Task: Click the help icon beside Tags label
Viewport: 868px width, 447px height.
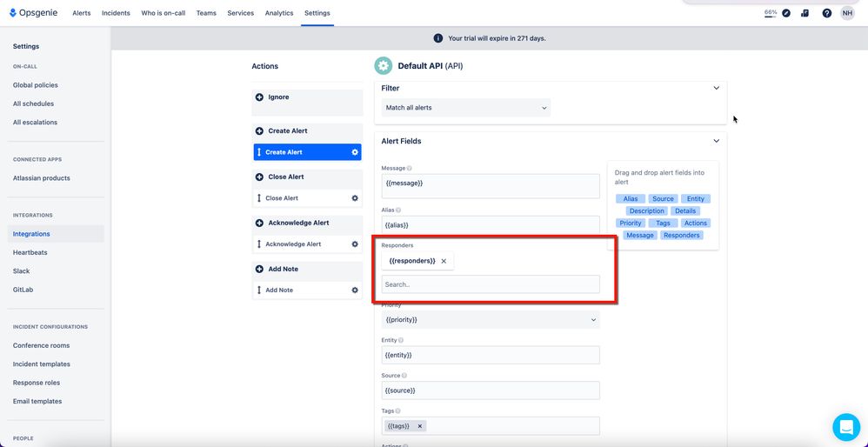Action: [x=398, y=411]
